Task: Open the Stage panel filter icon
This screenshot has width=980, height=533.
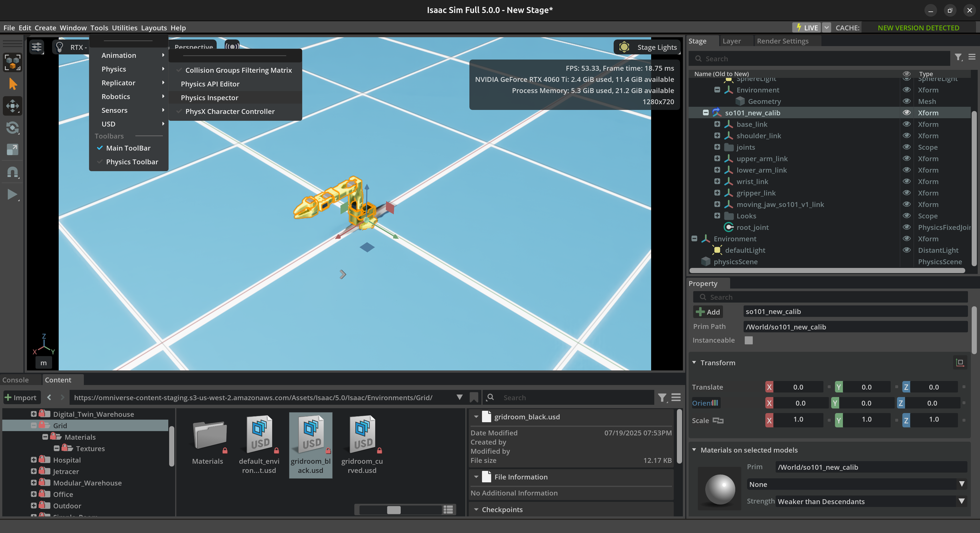Action: 958,58
